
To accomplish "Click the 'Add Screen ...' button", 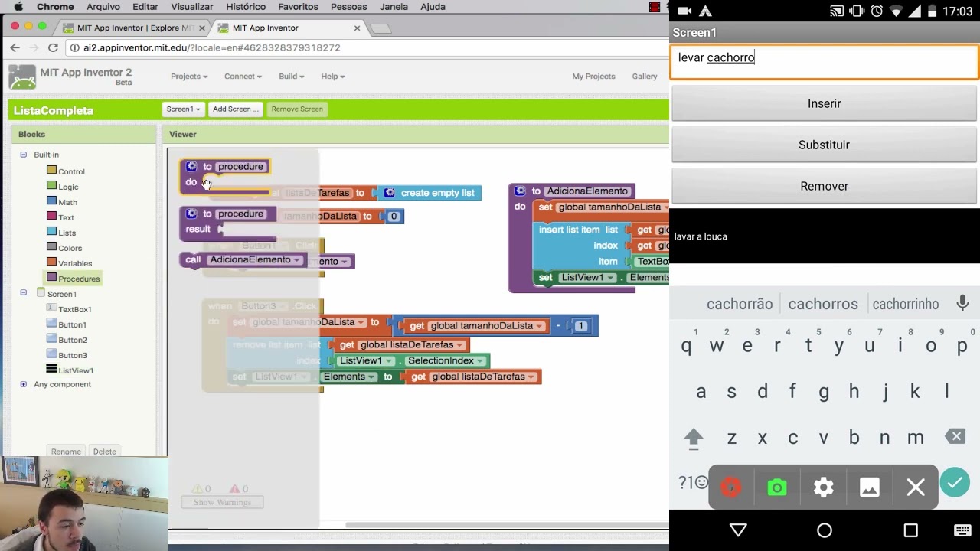I will [236, 109].
